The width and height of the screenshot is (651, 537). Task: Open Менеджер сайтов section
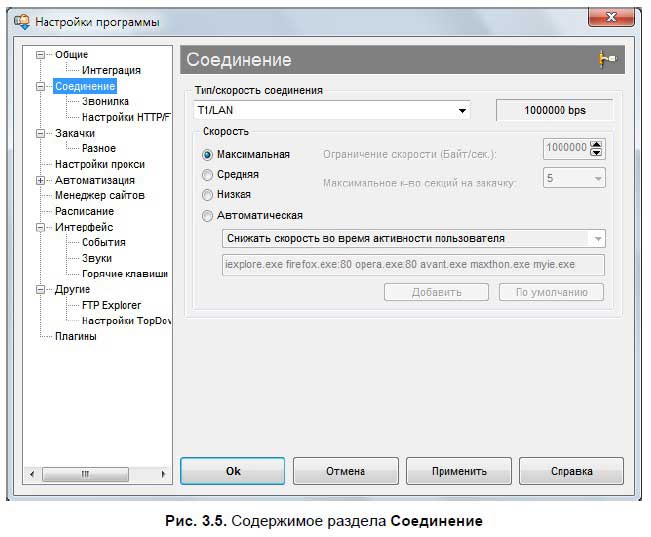(100, 195)
